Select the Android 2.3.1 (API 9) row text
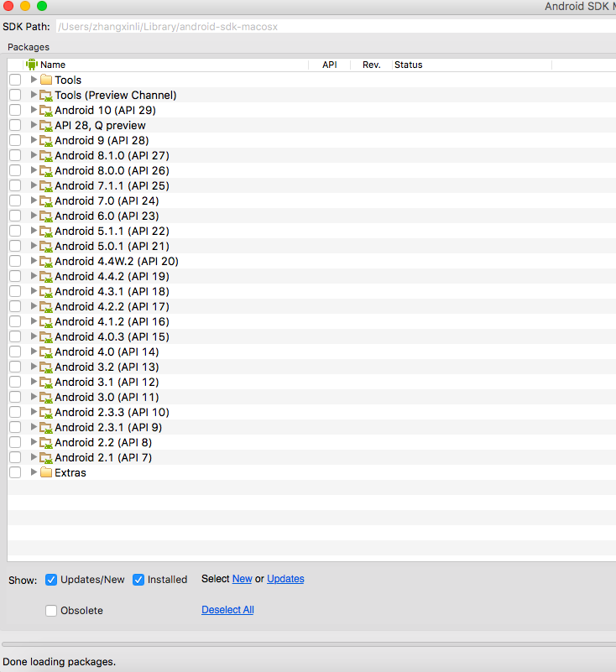Screen dimensions: 616x672 108,427
